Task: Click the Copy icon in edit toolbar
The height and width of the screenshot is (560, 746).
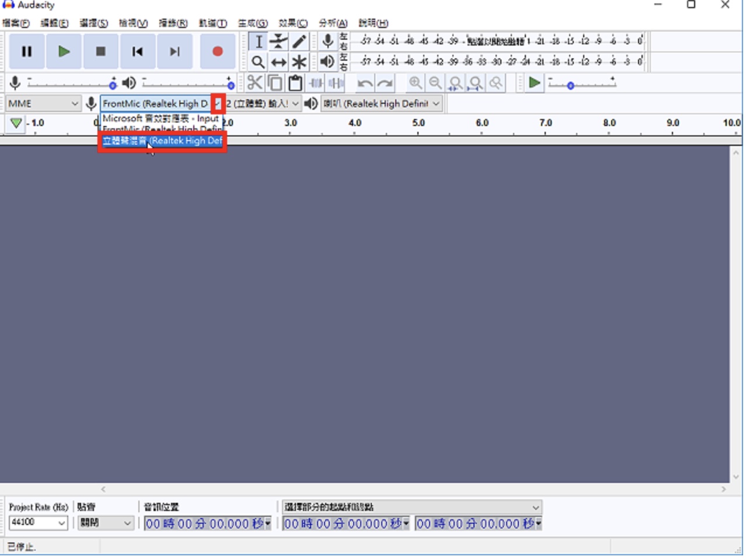Action: (275, 83)
